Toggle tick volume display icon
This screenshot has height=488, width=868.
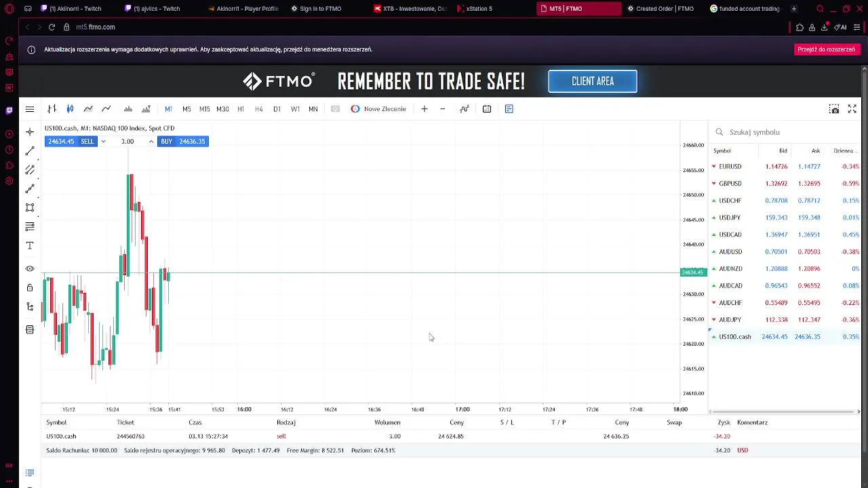point(128,109)
